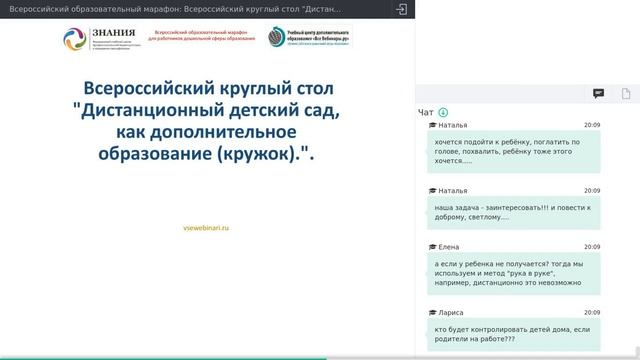The image size is (640, 360).
Task: Click the Чат panel label
Action: pos(426,112)
